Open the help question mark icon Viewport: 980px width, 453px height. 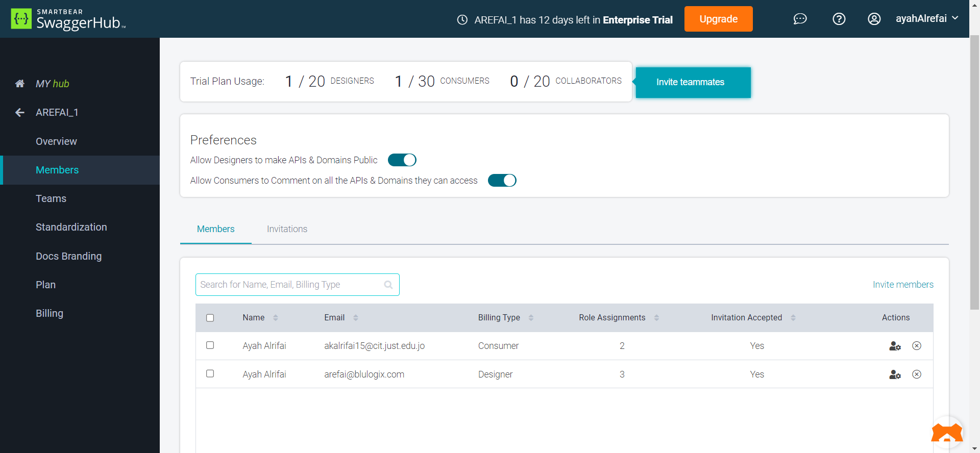(839, 19)
